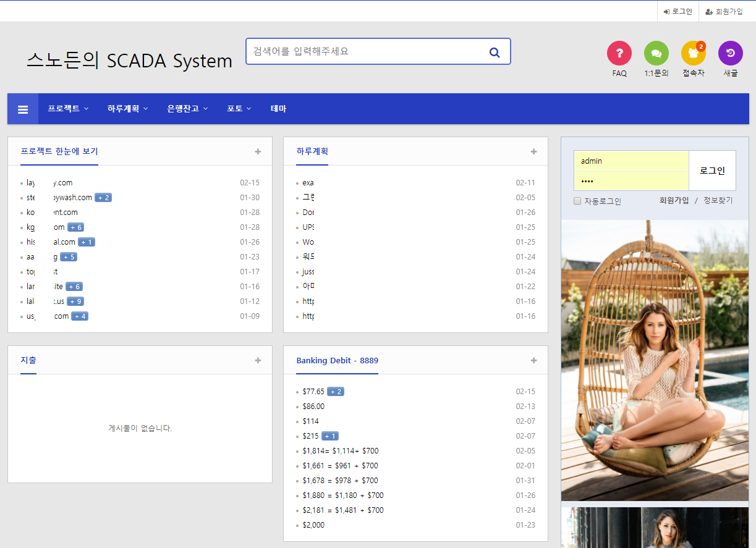Click the magnifier search icon

tap(495, 52)
